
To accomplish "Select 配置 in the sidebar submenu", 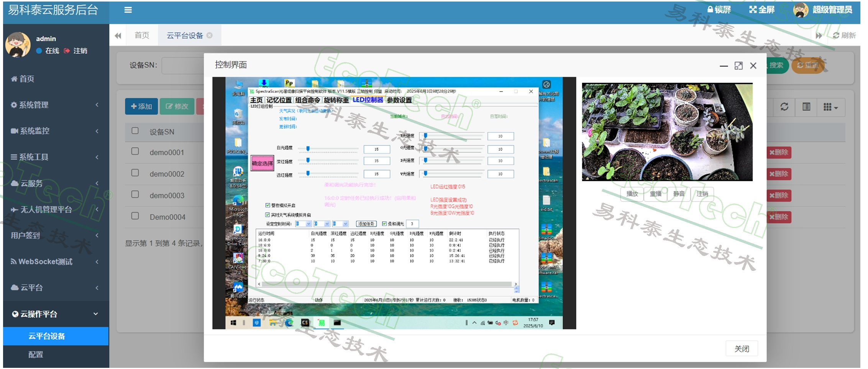I will [36, 354].
